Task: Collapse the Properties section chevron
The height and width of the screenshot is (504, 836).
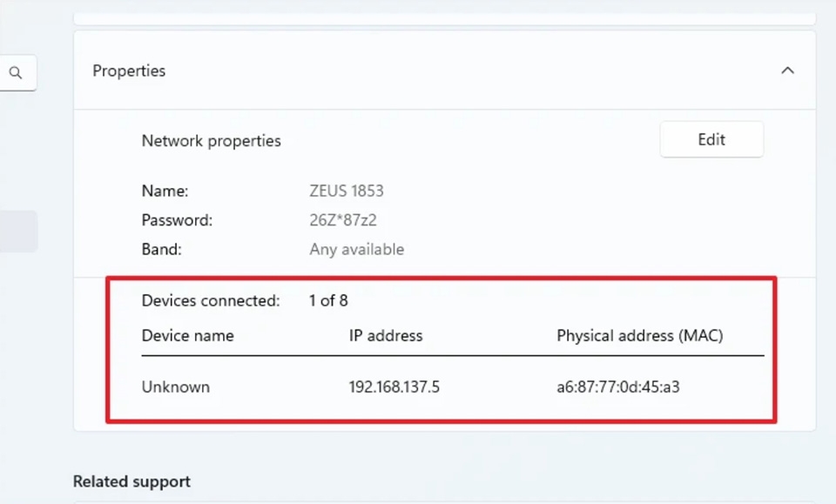Action: click(788, 71)
